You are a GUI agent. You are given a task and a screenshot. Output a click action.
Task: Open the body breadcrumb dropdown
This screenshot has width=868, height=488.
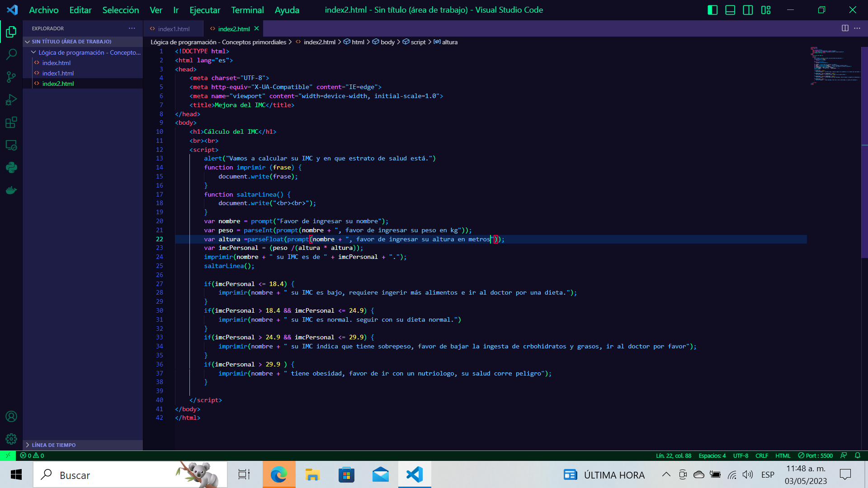(x=383, y=42)
